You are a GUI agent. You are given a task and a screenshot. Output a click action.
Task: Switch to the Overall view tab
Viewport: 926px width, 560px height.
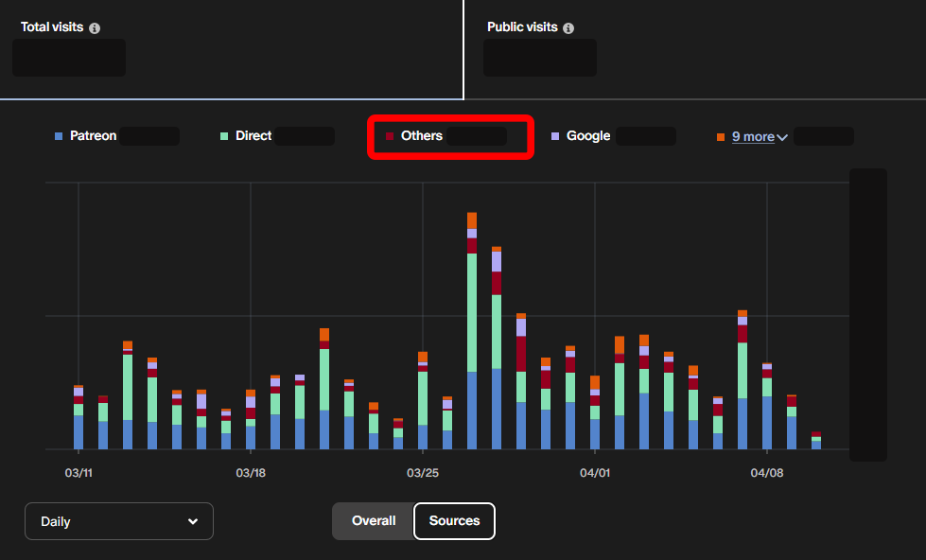[374, 520]
